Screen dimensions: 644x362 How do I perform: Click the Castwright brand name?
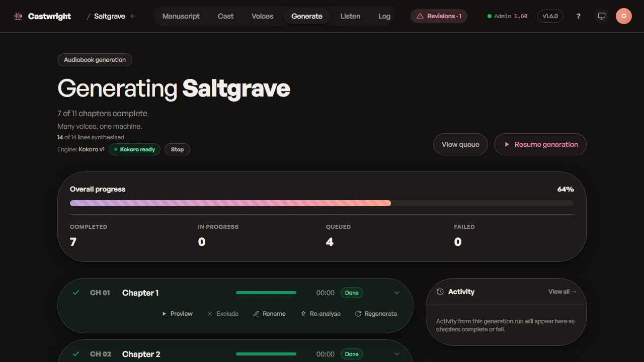(x=49, y=16)
